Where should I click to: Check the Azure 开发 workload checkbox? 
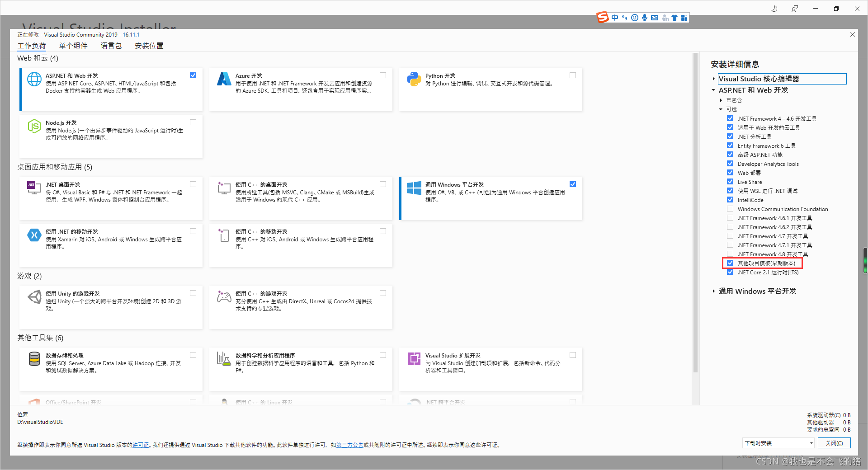383,75
